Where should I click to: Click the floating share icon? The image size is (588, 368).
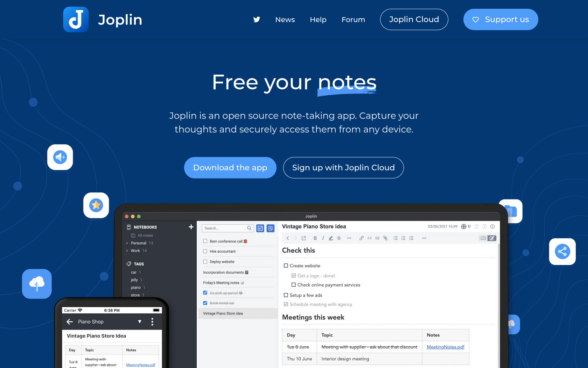[562, 252]
